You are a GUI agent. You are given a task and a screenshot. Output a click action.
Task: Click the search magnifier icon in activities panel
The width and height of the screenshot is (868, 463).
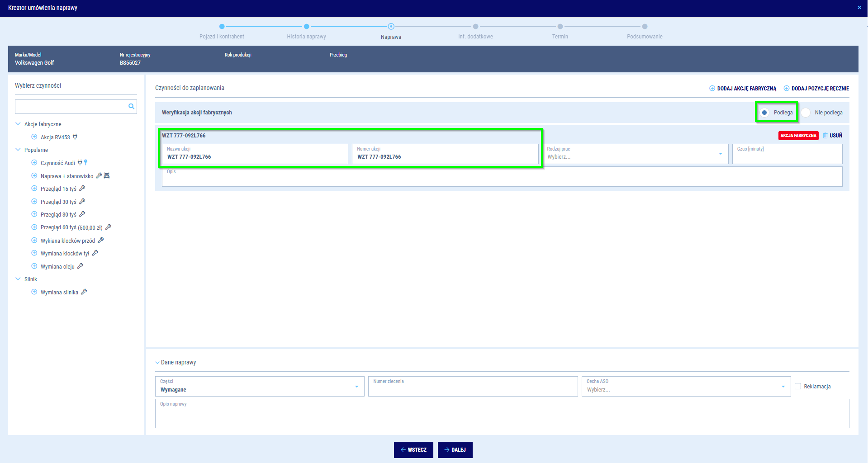pyautogui.click(x=131, y=107)
